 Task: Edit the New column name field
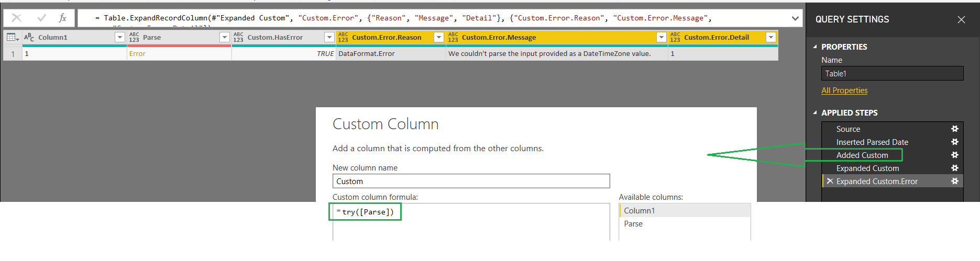[471, 181]
